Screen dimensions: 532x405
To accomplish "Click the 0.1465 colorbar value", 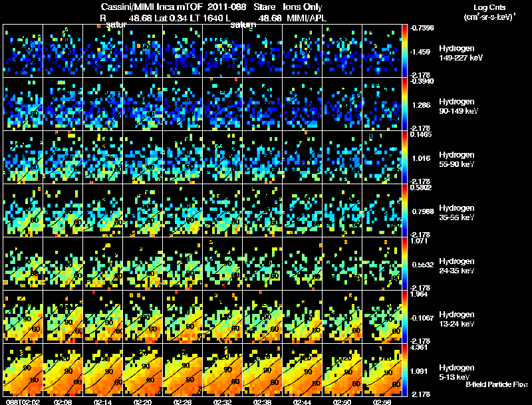I will click(x=421, y=134).
